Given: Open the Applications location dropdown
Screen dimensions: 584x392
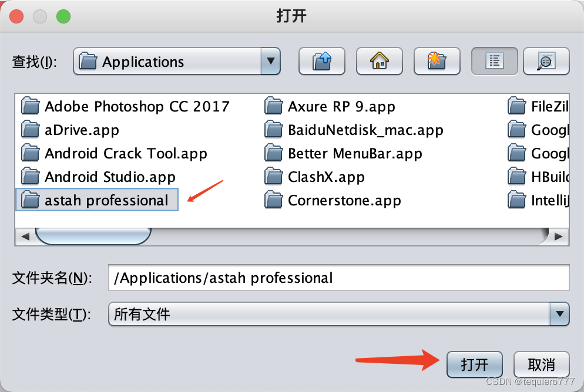Looking at the screenshot, I should [x=176, y=62].
